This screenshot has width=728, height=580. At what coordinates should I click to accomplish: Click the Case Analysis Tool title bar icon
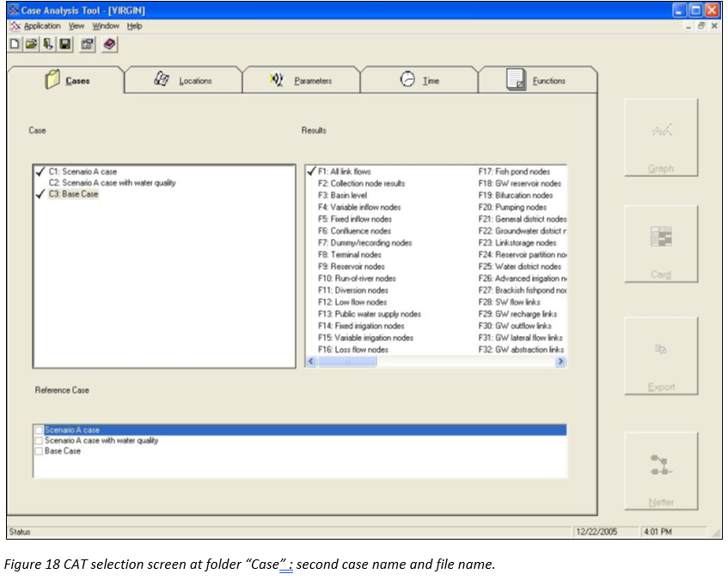[14, 9]
